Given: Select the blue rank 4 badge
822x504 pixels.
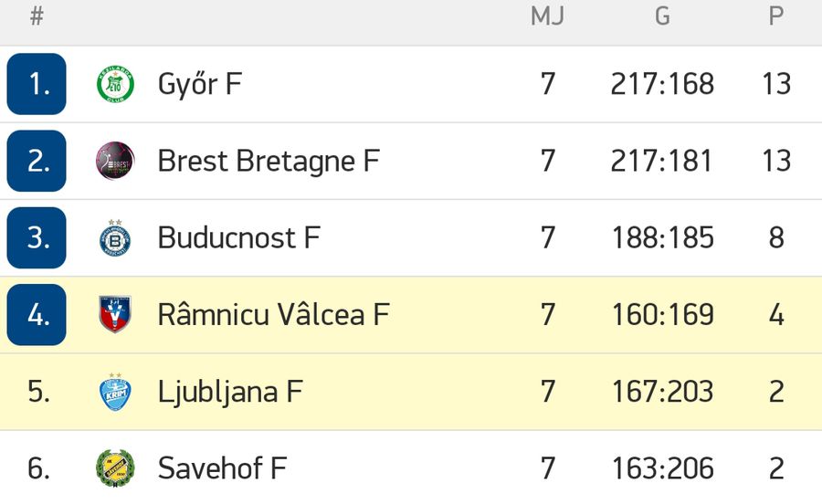Looking at the screenshot, I should [37, 314].
